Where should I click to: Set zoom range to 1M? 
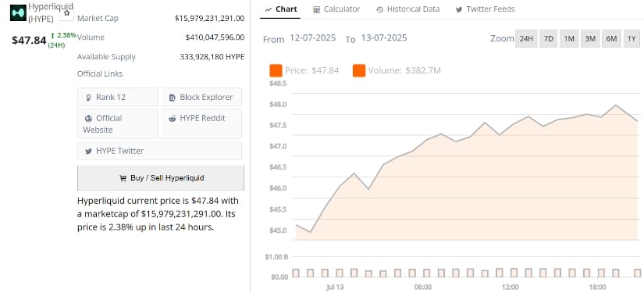pyautogui.click(x=569, y=38)
